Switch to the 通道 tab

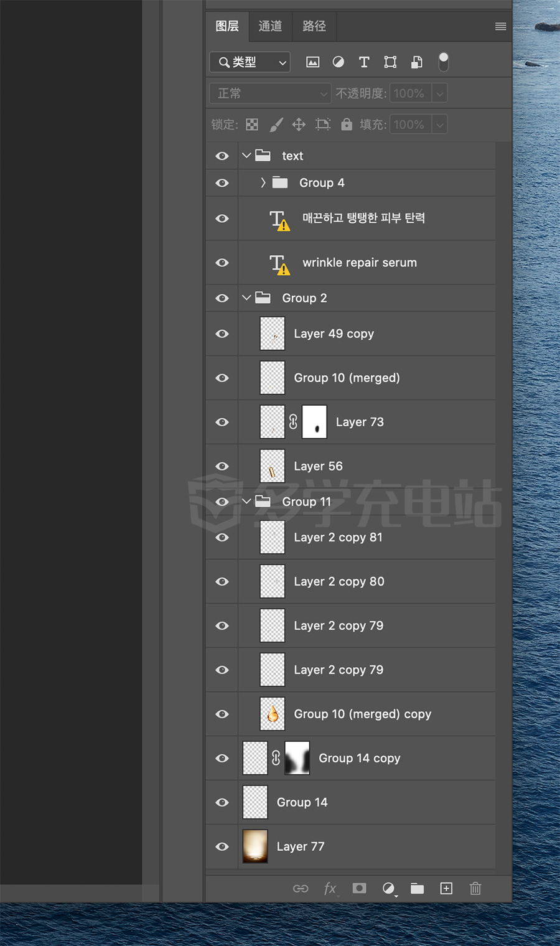coord(270,26)
